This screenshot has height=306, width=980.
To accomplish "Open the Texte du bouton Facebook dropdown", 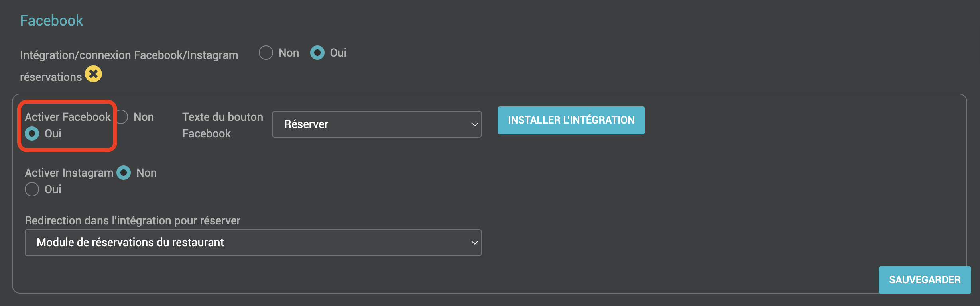I will (377, 124).
